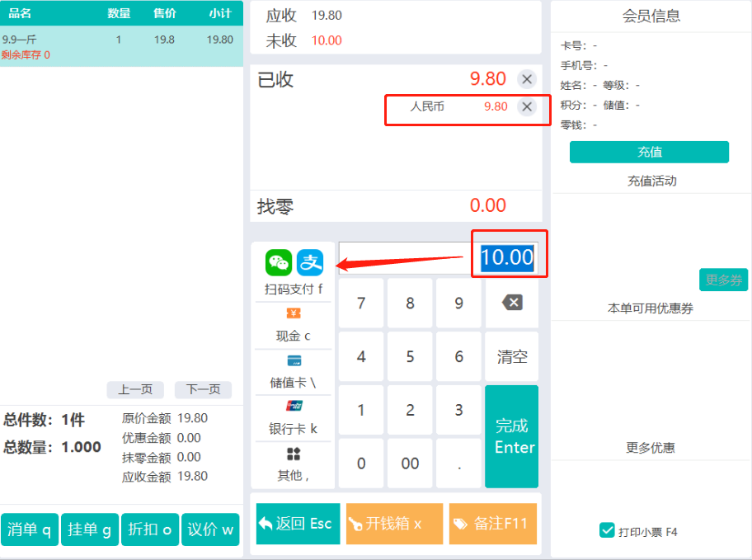Tap keypad 00 key
Screen dimensions: 752x560
pos(410,463)
